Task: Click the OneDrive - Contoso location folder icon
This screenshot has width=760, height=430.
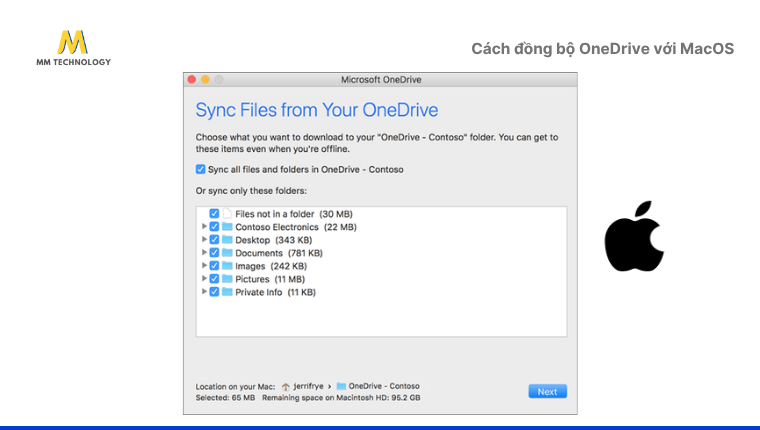Action: (x=341, y=386)
